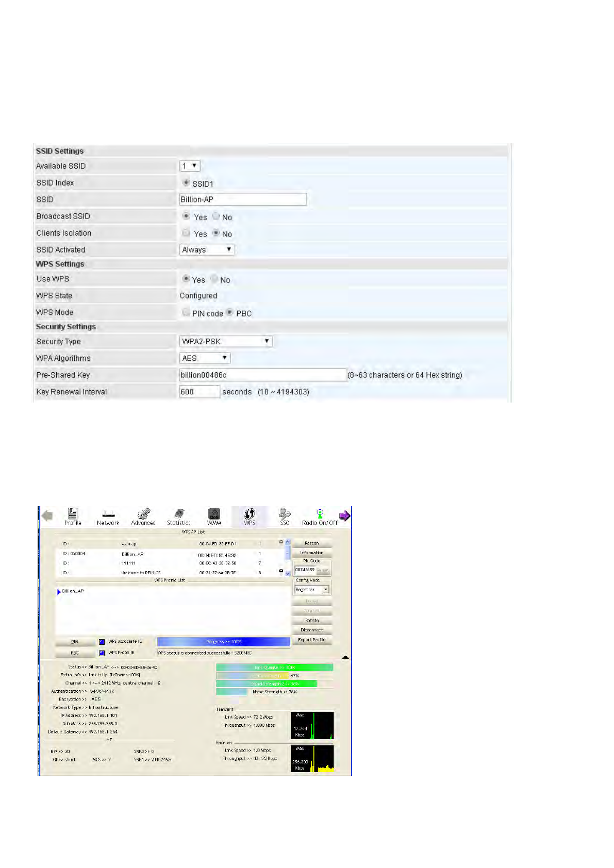614x868 pixels.
Task: Click the purple forward arrow in the toolbar
Action: [x=344, y=515]
